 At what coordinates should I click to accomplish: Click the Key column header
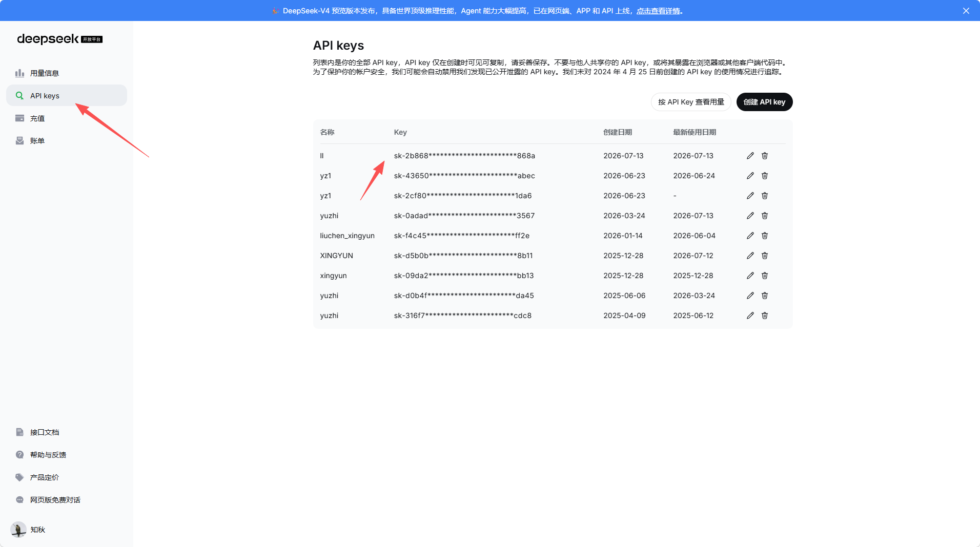tap(400, 132)
